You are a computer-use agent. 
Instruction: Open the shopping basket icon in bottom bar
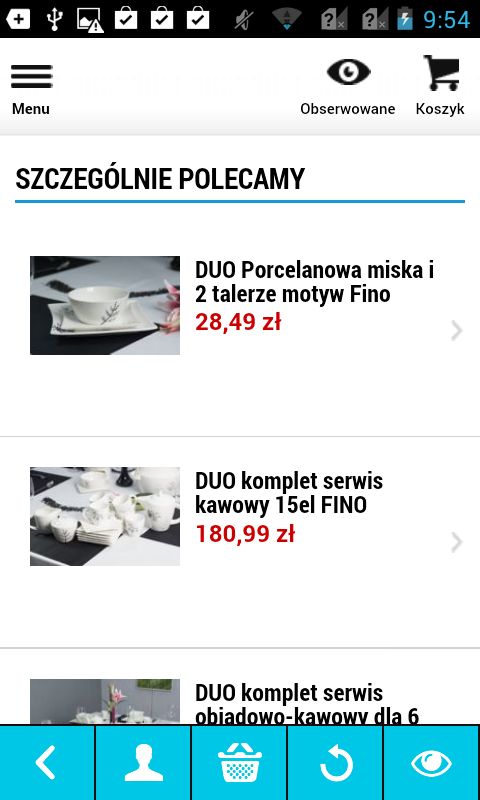click(x=239, y=762)
